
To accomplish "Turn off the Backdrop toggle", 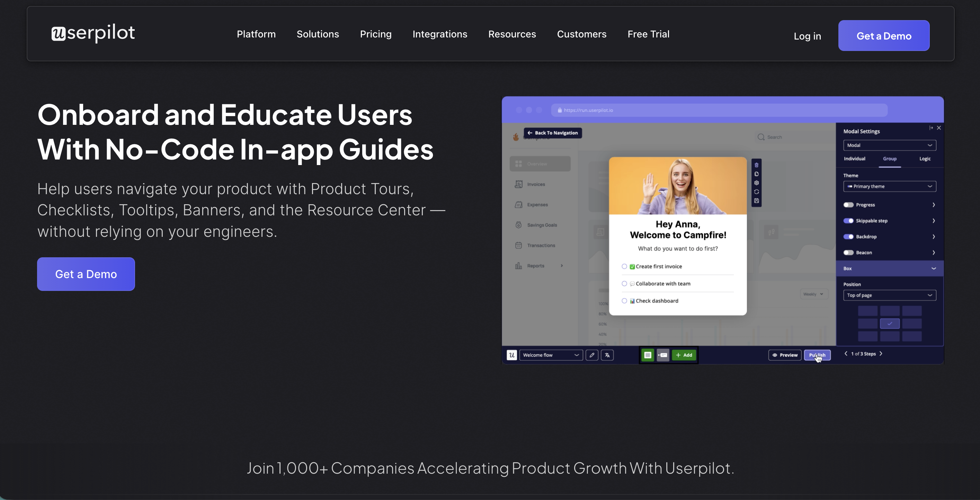I will [849, 236].
